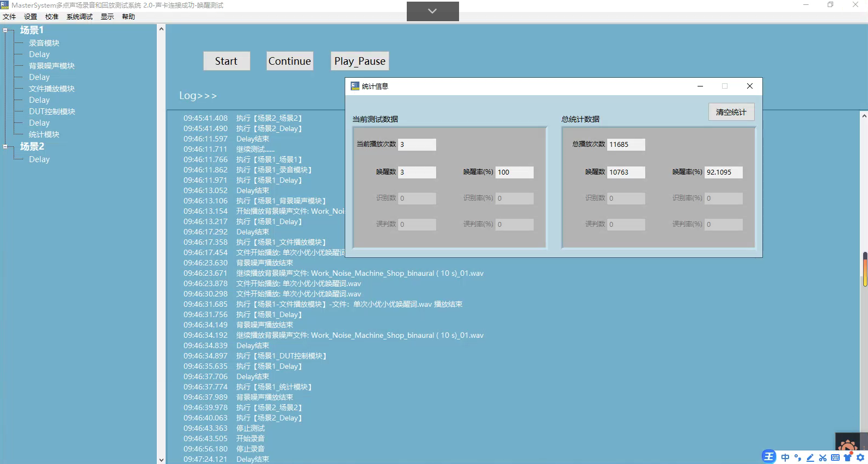The width and height of the screenshot is (868, 464).
Task: Collapse the 场景2 tree node
Action: (x=5, y=146)
